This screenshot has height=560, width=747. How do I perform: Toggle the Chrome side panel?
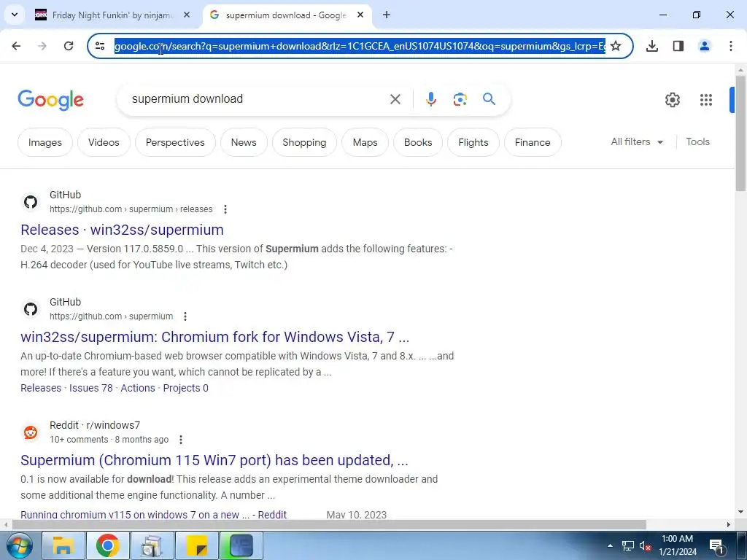click(x=678, y=46)
